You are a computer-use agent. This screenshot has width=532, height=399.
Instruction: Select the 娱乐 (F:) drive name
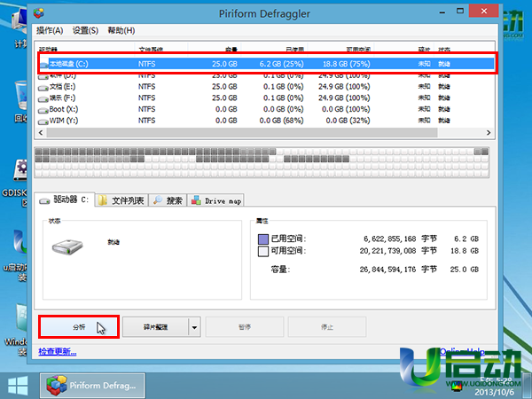[62, 98]
